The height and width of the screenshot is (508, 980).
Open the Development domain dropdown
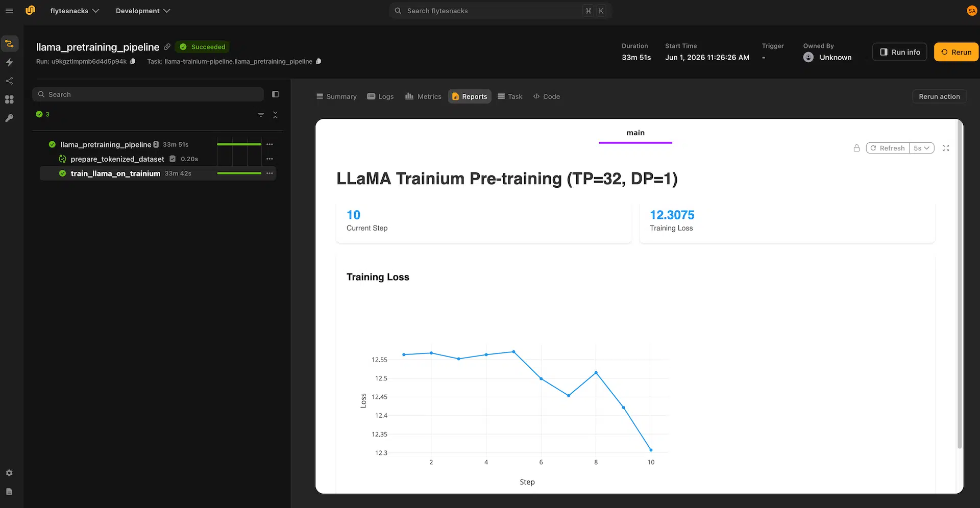[x=143, y=11]
